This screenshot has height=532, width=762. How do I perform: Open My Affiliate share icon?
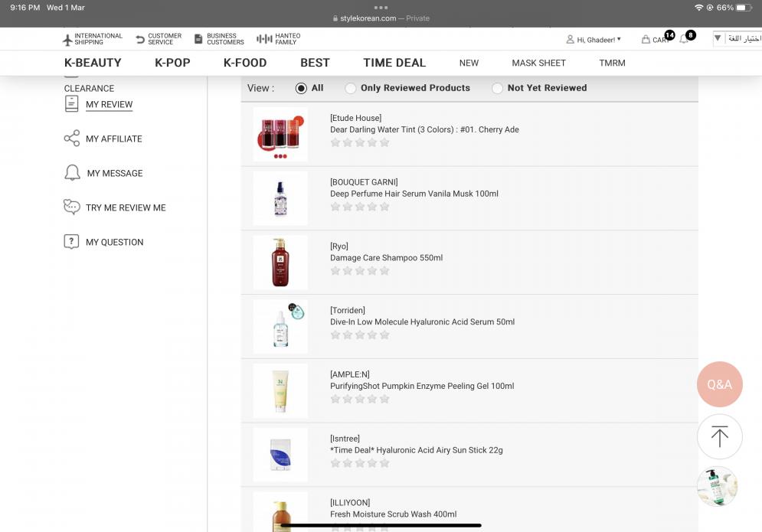[x=72, y=139]
